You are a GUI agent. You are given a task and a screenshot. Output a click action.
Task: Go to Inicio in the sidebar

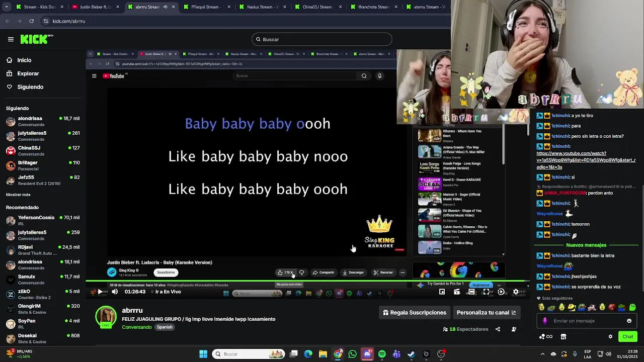tap(19, 60)
